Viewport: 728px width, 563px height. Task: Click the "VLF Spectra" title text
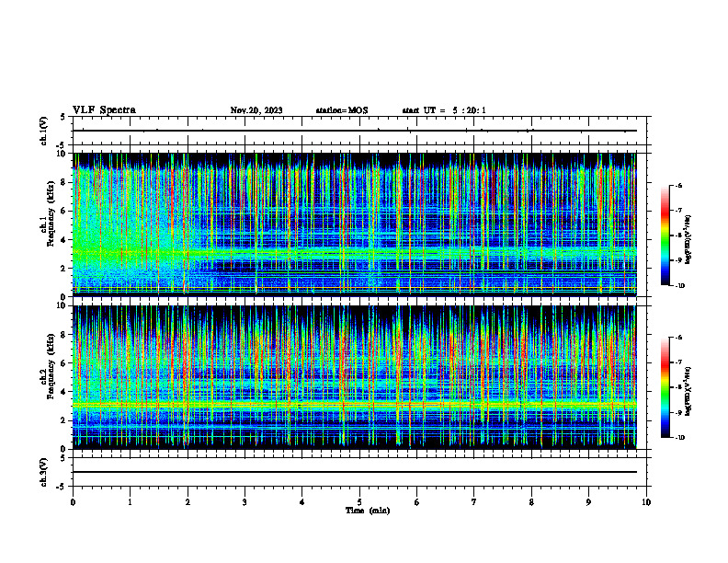(x=104, y=110)
